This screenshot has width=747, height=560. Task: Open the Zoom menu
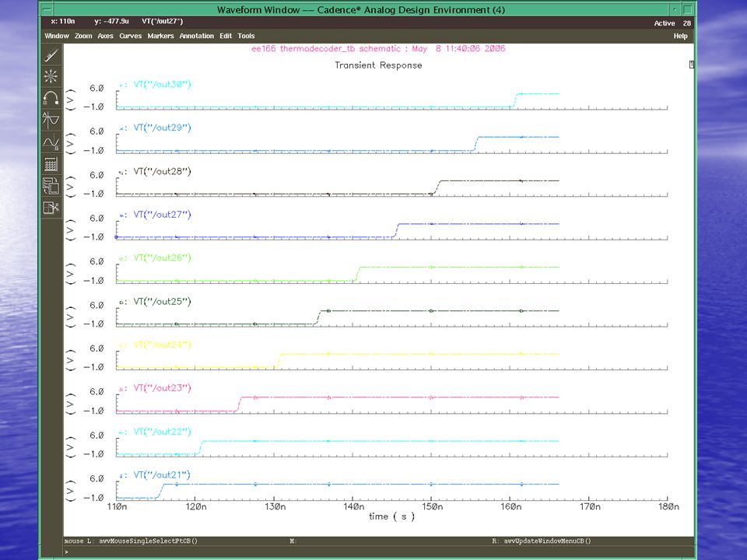click(83, 36)
